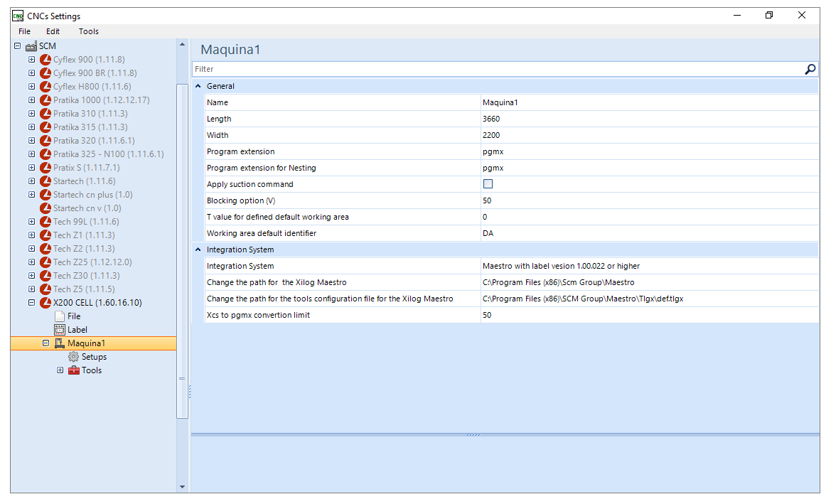The width and height of the screenshot is (831, 504).
Task: Click the Tech Z25 machine icon
Action: (45, 262)
